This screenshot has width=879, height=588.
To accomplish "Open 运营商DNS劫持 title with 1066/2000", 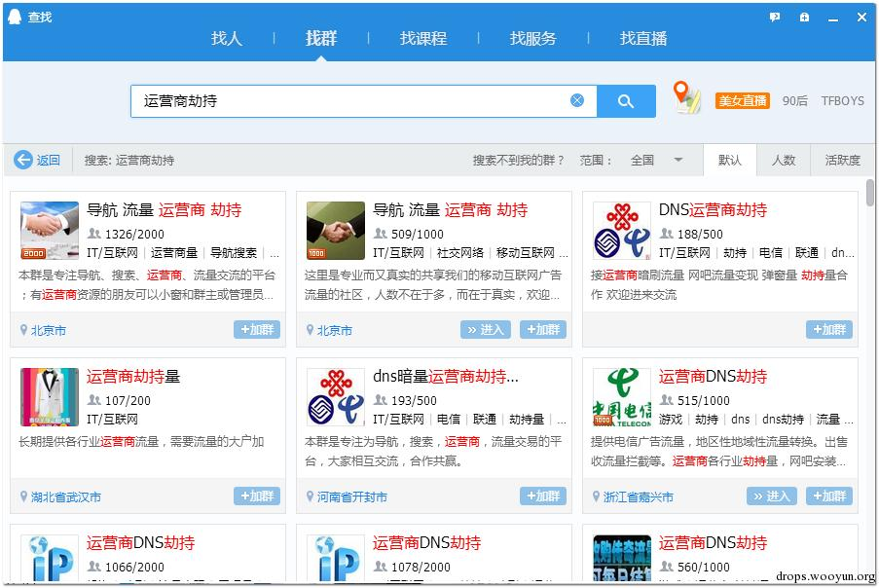I will 141,542.
